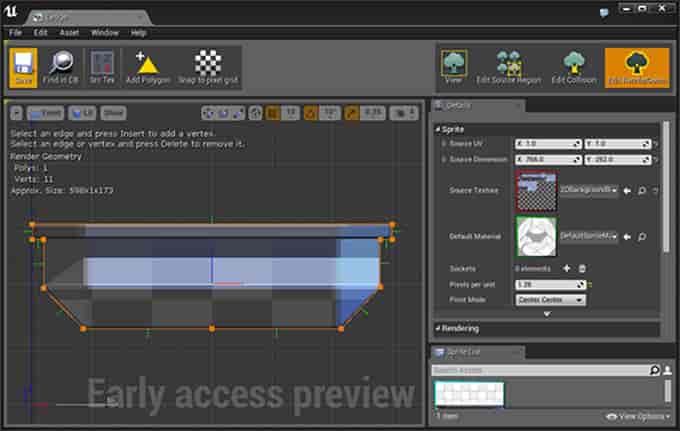Click Find in CB magnifier icon
Screen dimensions: 680x431
point(61,67)
